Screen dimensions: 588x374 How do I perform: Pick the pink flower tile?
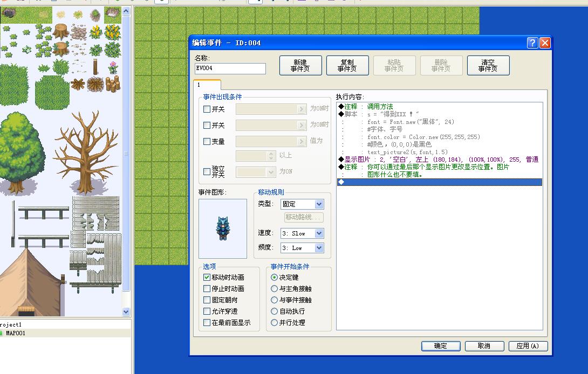113,67
